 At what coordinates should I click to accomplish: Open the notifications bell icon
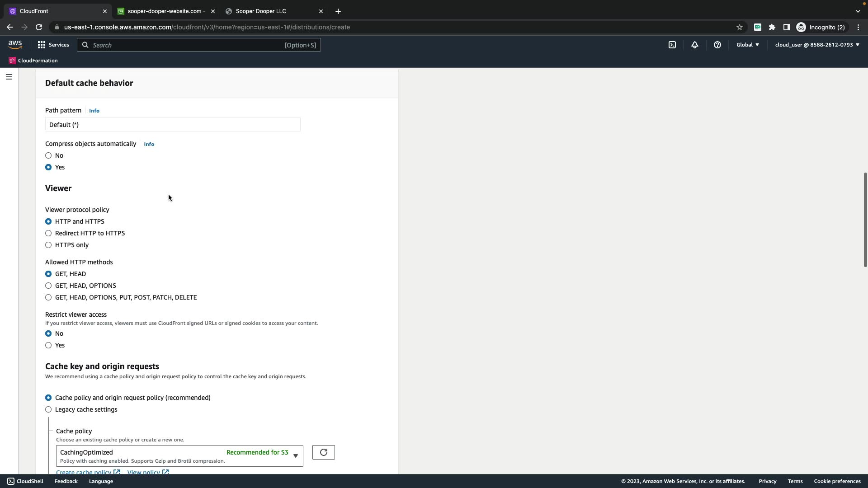pos(695,45)
